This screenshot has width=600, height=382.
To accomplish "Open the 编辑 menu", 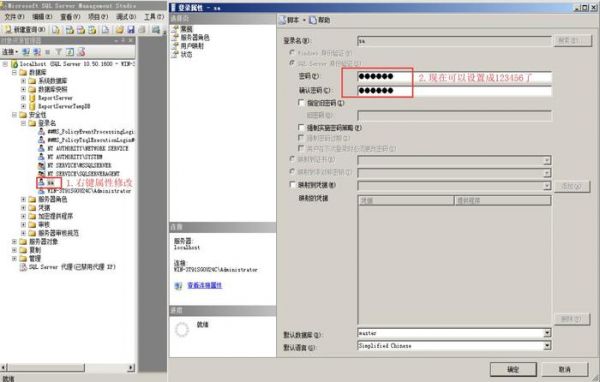I will coord(42,17).
